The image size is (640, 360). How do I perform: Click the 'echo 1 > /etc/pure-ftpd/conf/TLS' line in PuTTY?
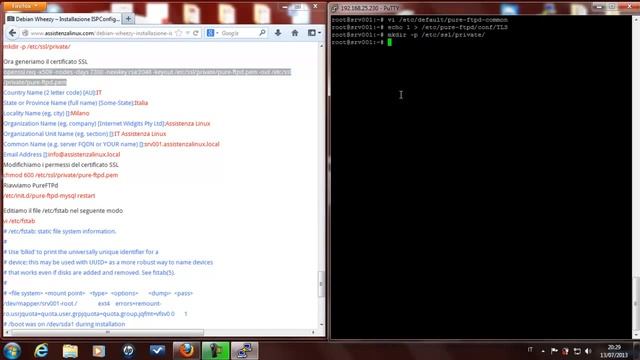pyautogui.click(x=420, y=27)
